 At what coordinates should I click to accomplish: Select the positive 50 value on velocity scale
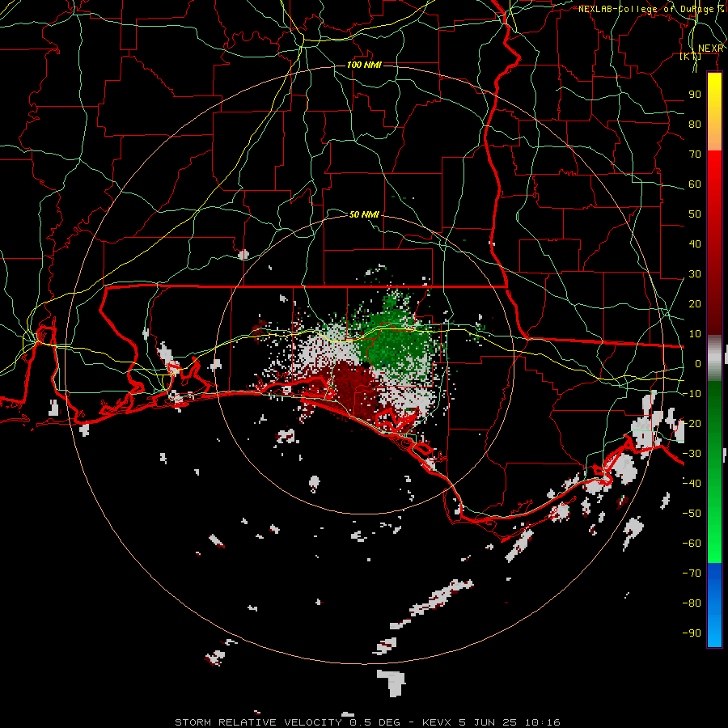tap(695, 214)
